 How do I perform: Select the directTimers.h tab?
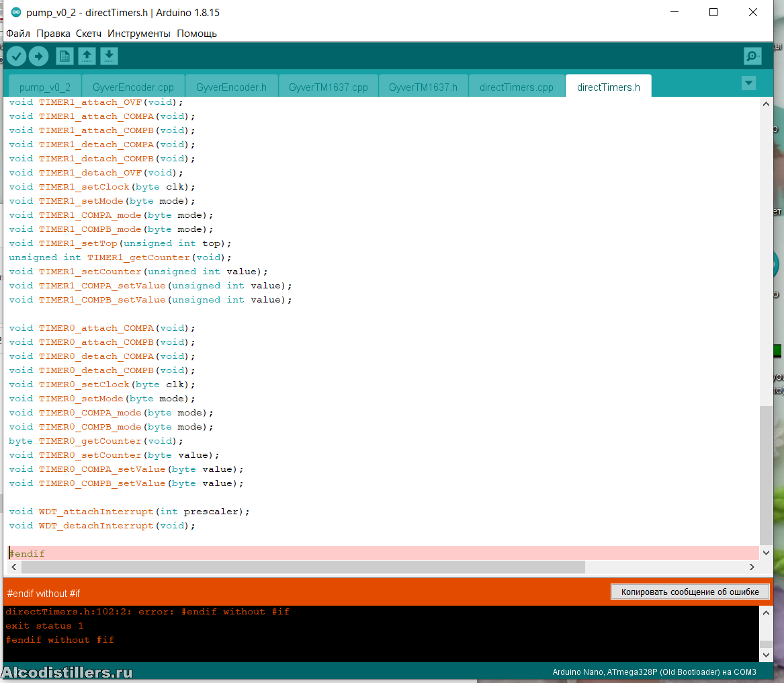tap(609, 87)
